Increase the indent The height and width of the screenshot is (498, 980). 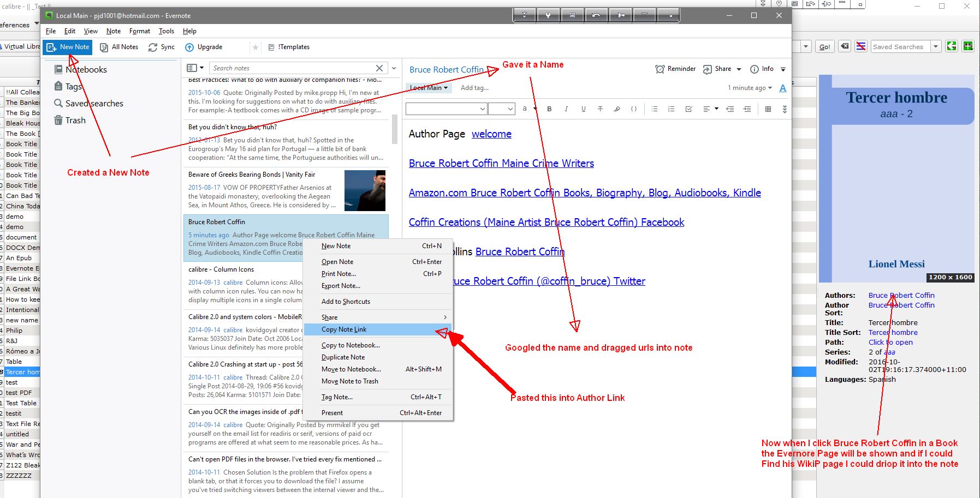pos(747,109)
